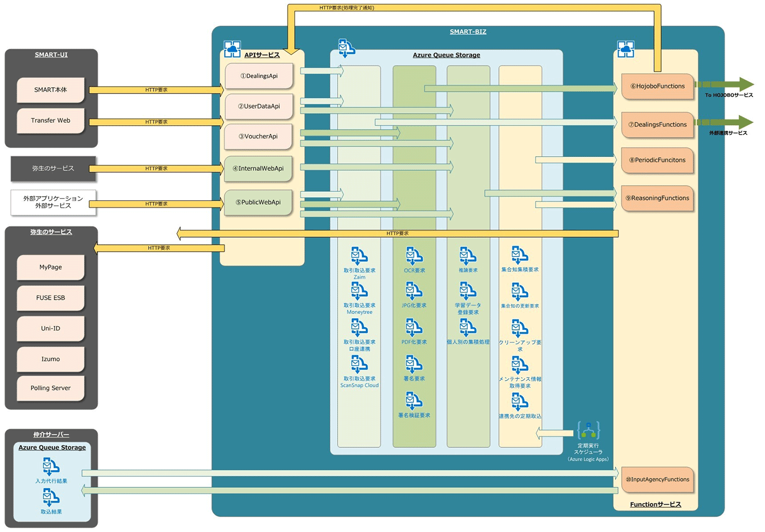Click the 署名検証要求 queue icon

click(414, 401)
